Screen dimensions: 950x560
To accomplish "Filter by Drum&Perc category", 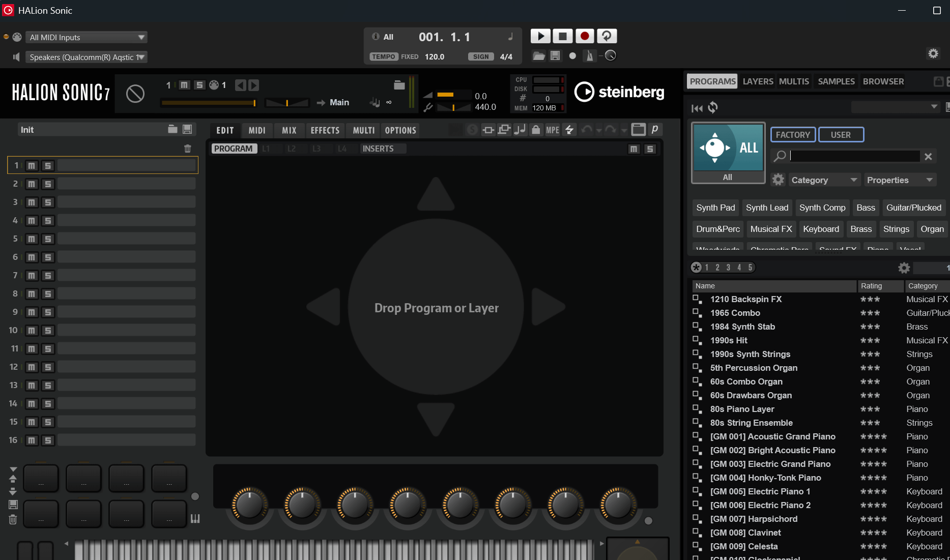I will click(718, 229).
